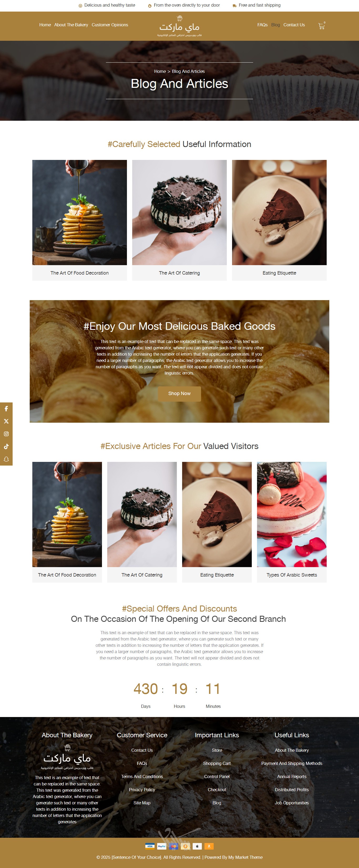Select the Apple Pay payment icon
359x868 pixels.
tap(197, 846)
